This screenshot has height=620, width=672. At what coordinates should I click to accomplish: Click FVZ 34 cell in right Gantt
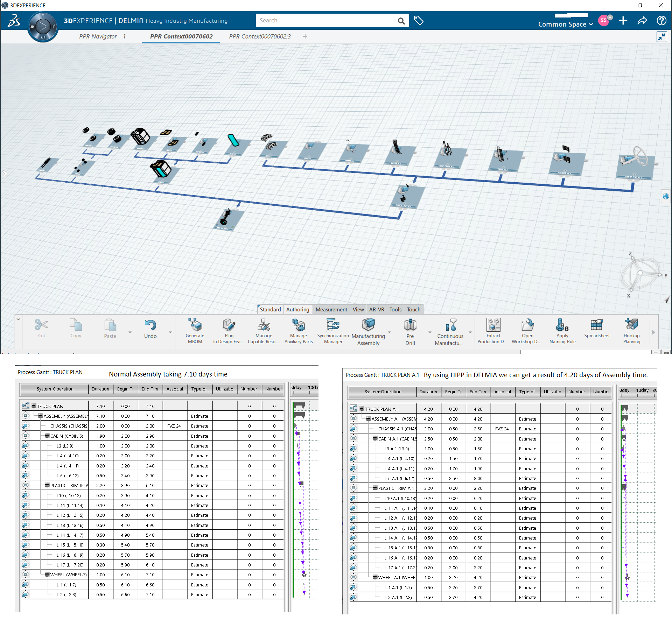(503, 429)
